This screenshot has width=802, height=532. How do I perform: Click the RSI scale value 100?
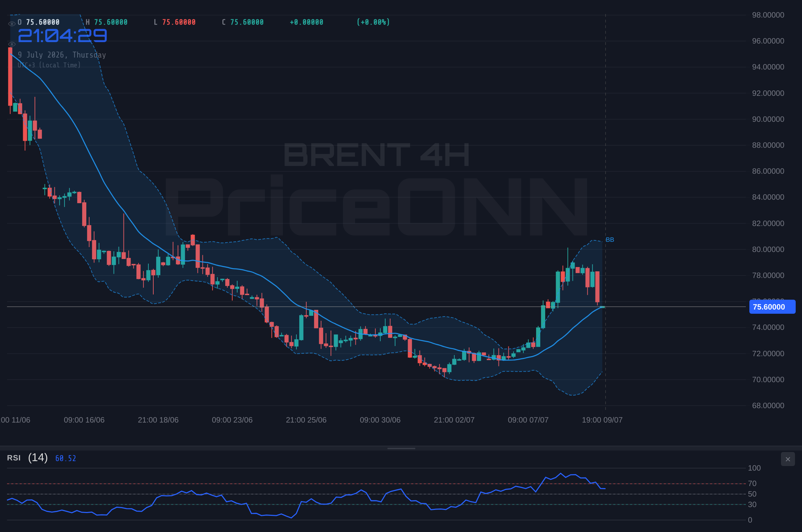754,468
